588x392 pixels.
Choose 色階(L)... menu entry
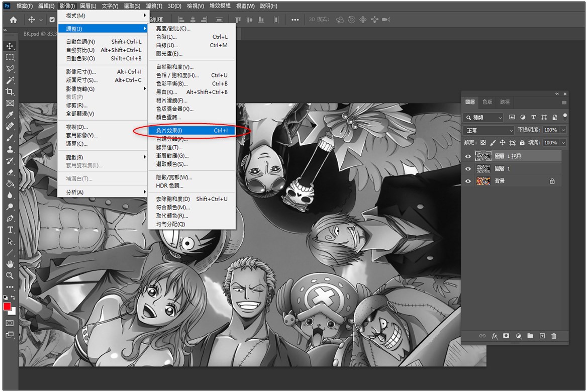point(191,37)
